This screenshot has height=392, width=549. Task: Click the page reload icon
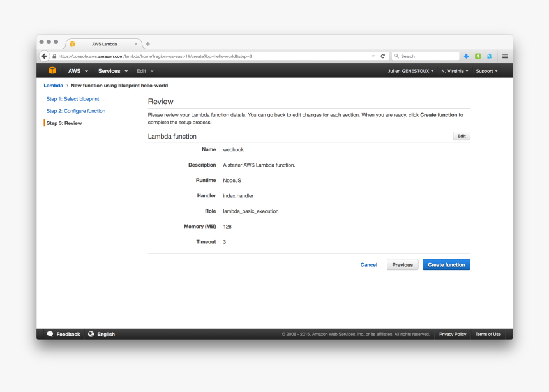click(x=382, y=56)
